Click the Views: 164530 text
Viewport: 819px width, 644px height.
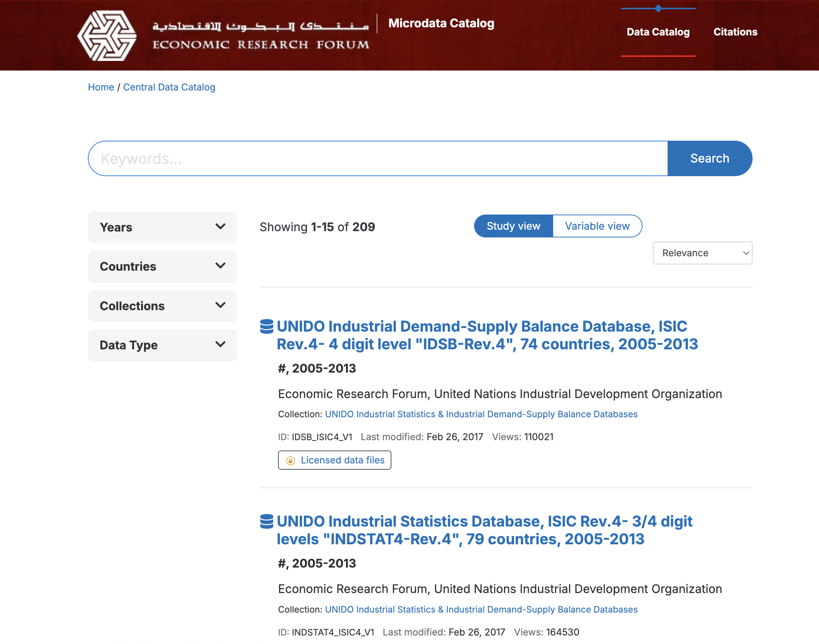[x=546, y=632]
